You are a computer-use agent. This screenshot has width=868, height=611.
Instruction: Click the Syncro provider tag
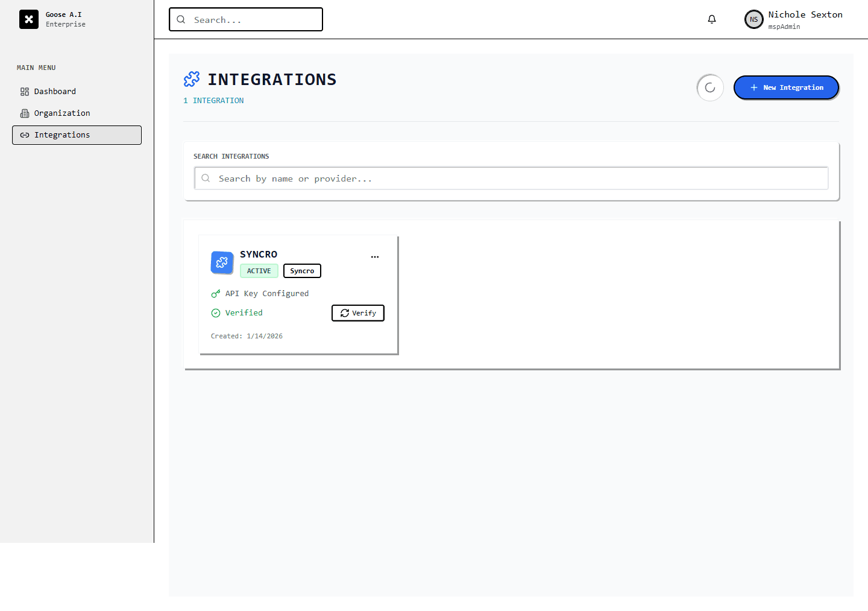point(302,271)
